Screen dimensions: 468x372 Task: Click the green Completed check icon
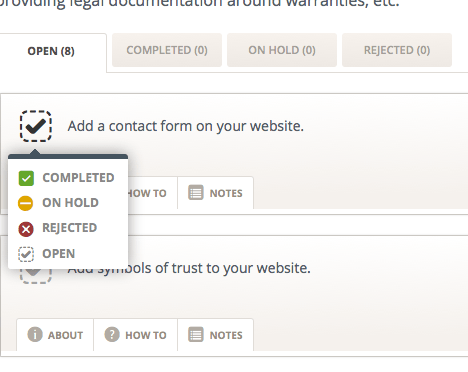pyautogui.click(x=26, y=178)
